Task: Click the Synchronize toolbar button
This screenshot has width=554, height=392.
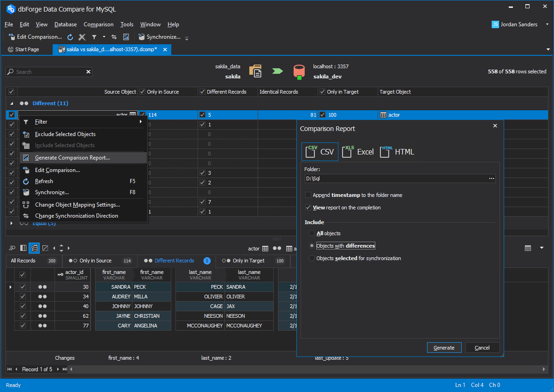Action: [159, 37]
